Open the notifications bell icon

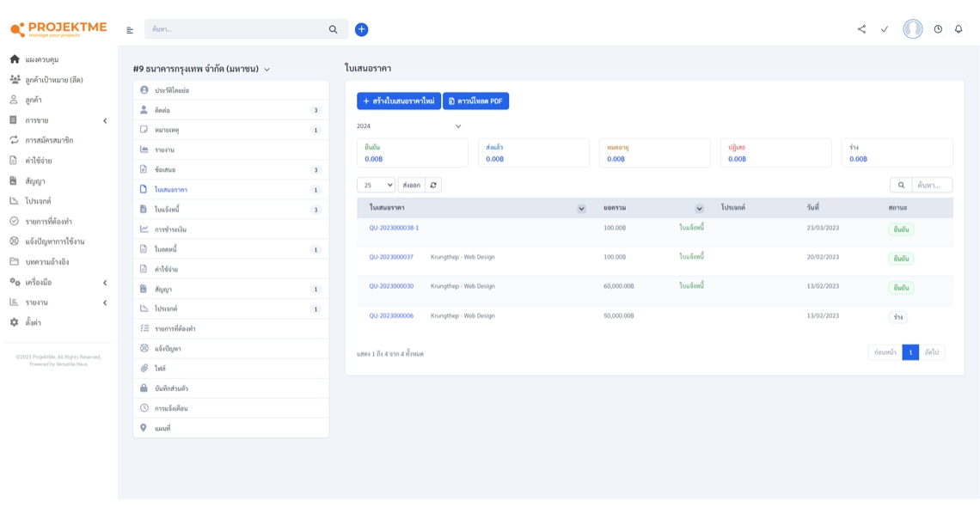point(959,29)
